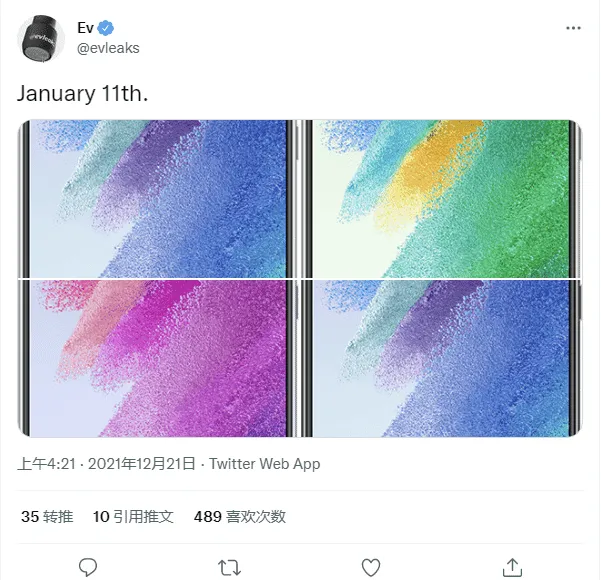This screenshot has width=601, height=580.
Task: View the 10 引用推文 quote tweets
Action: pyautogui.click(x=133, y=517)
